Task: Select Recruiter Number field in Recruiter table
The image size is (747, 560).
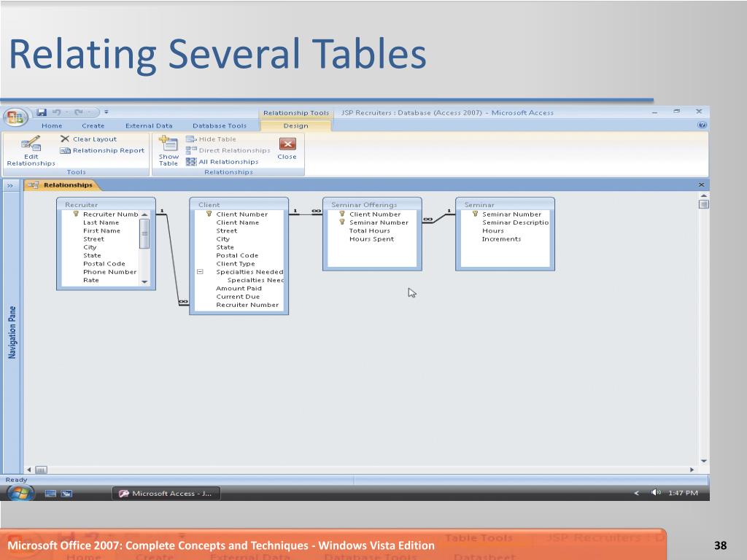Action: click(x=111, y=214)
